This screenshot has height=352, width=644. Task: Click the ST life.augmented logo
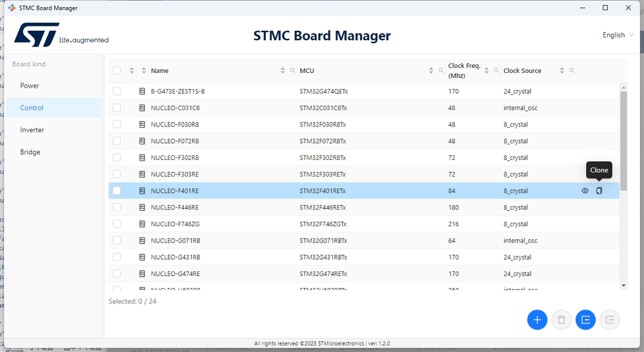tap(61, 35)
